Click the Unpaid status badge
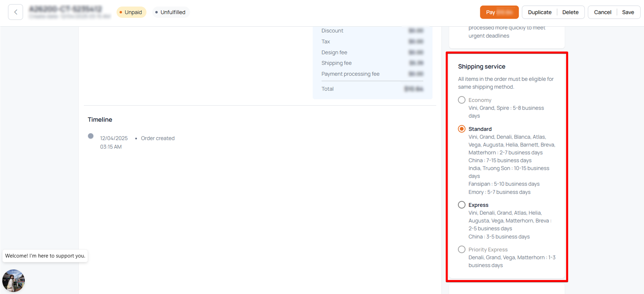 coord(131,12)
